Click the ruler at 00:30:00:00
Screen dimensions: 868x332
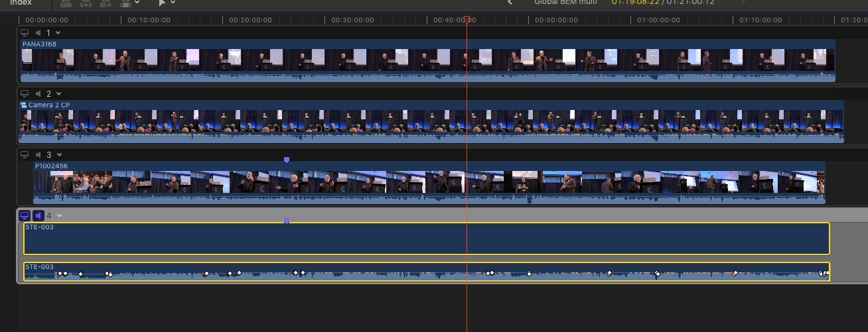pyautogui.click(x=353, y=20)
